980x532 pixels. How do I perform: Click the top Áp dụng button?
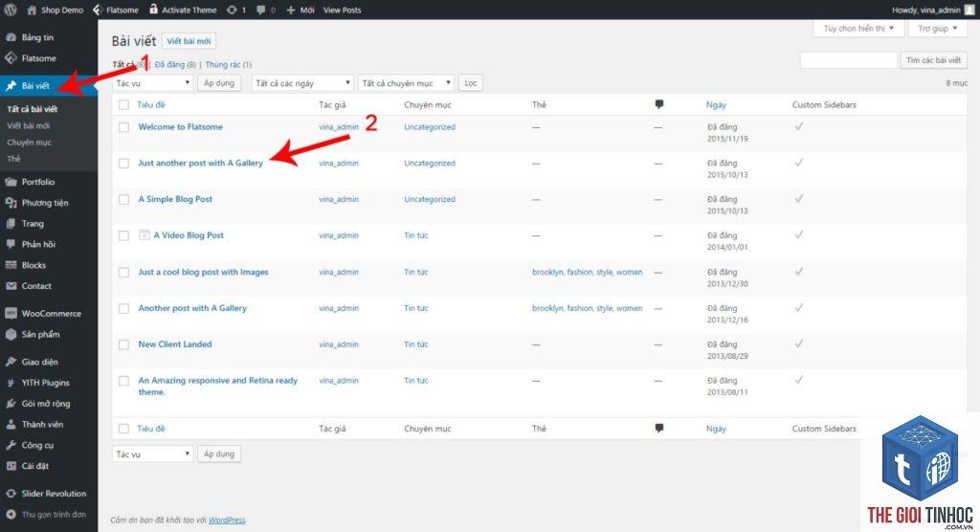(x=219, y=83)
